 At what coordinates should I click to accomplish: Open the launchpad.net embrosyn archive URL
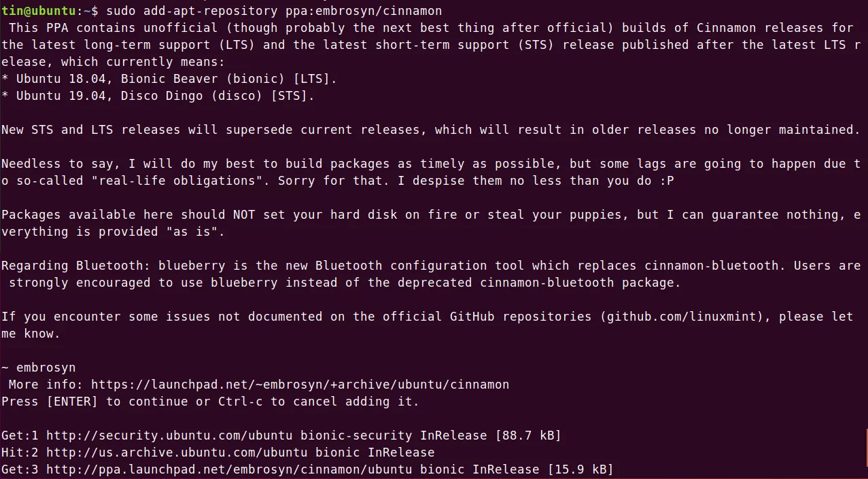pos(300,385)
